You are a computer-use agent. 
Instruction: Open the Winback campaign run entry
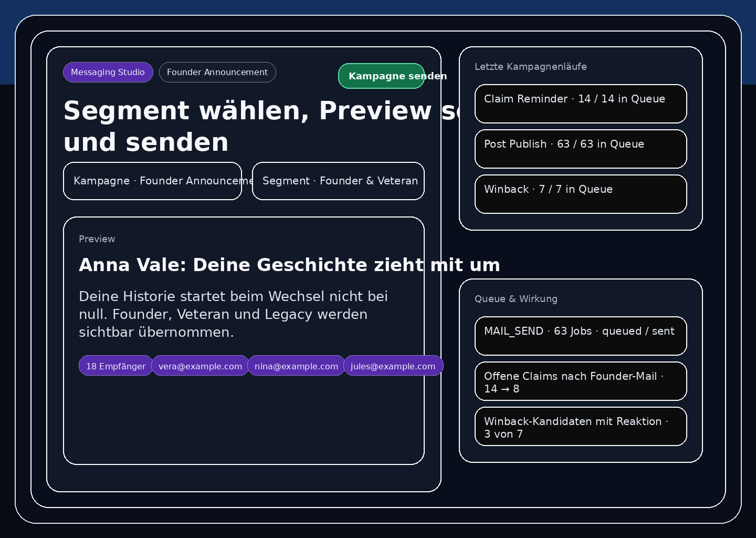pos(581,194)
